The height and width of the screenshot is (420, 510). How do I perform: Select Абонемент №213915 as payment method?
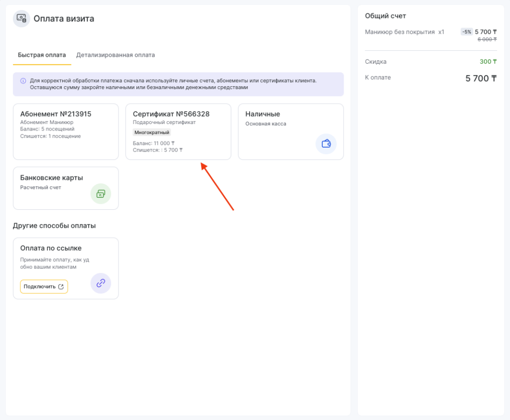(x=56, y=114)
